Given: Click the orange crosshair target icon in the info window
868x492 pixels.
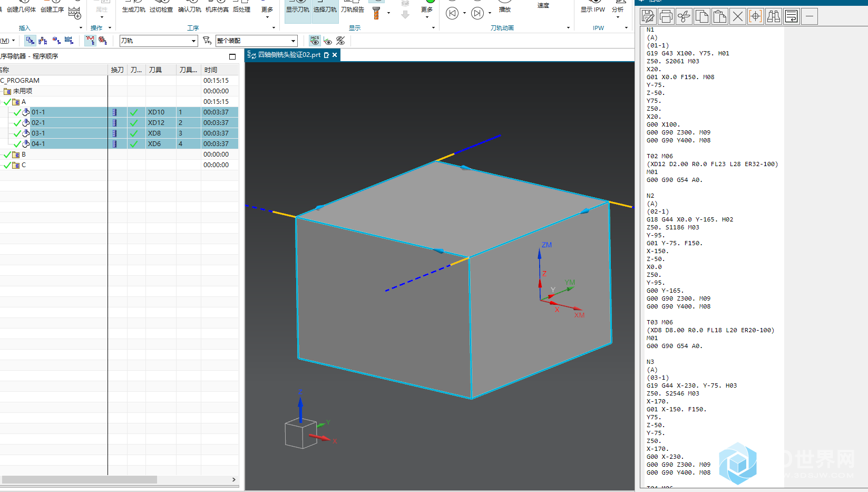Looking at the screenshot, I should pos(756,17).
